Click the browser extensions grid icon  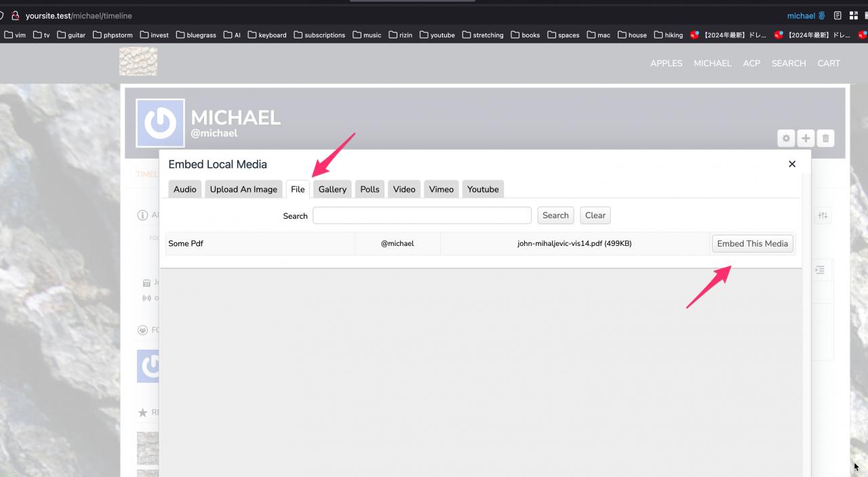pyautogui.click(x=853, y=16)
